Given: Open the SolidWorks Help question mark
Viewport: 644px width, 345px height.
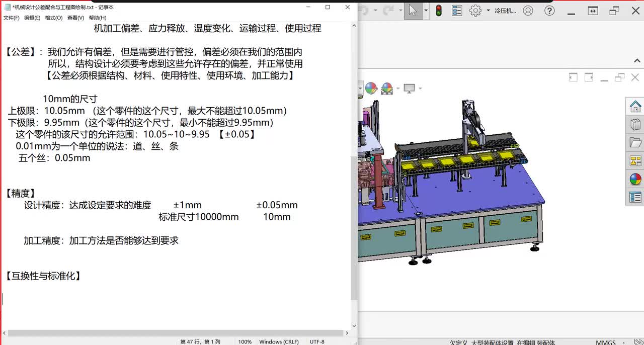Looking at the screenshot, I should pyautogui.click(x=549, y=11).
